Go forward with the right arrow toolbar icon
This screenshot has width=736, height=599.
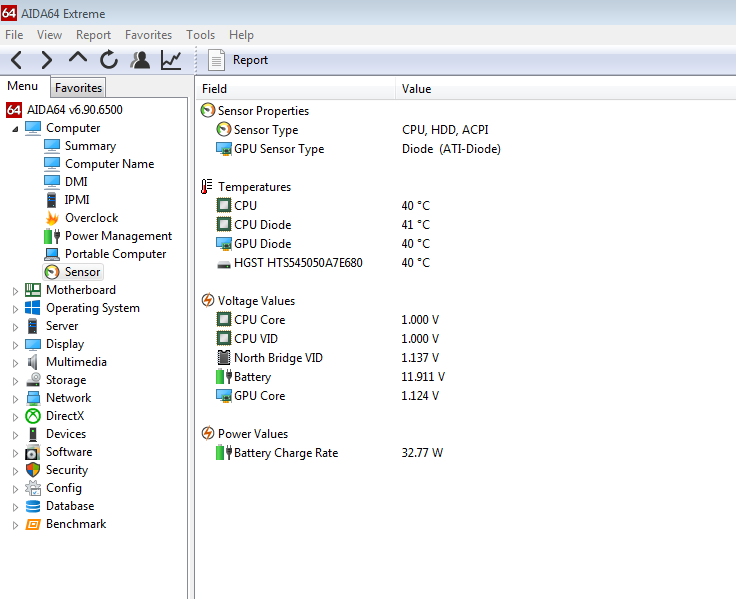coord(46,60)
